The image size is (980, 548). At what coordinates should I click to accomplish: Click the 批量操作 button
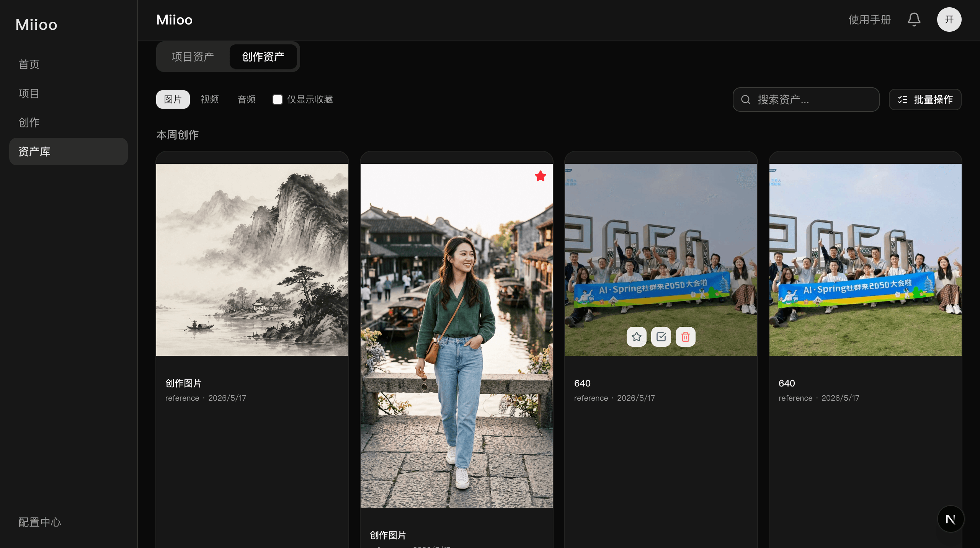925,99
